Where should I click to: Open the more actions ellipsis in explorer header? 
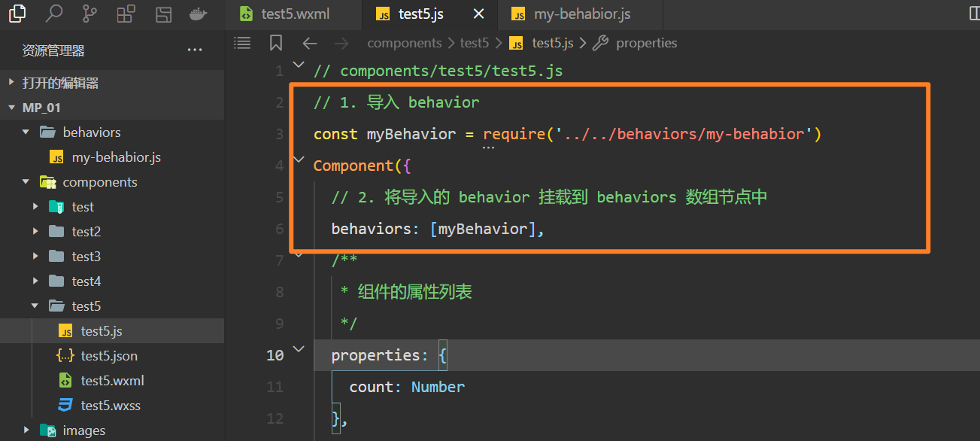point(195,50)
